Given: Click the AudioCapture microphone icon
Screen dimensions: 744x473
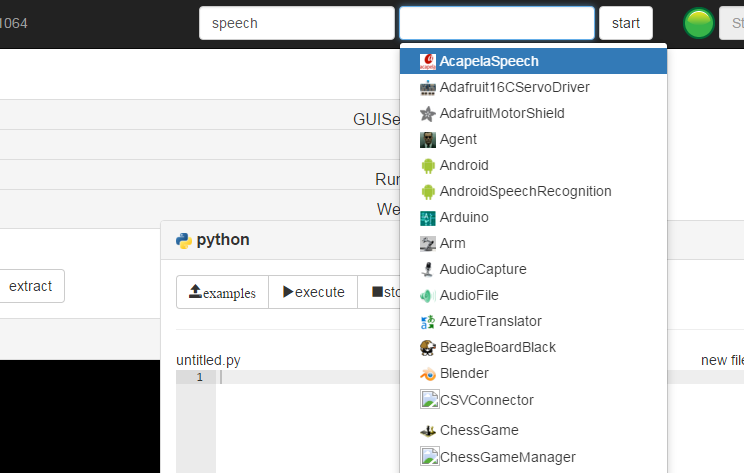Looking at the screenshot, I should coord(428,270).
